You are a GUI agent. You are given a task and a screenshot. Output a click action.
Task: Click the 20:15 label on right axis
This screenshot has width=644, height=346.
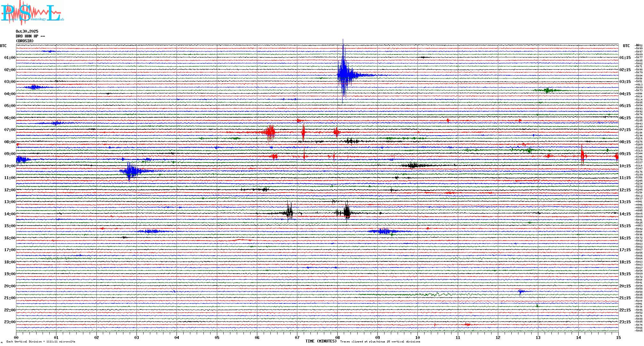pos(625,286)
